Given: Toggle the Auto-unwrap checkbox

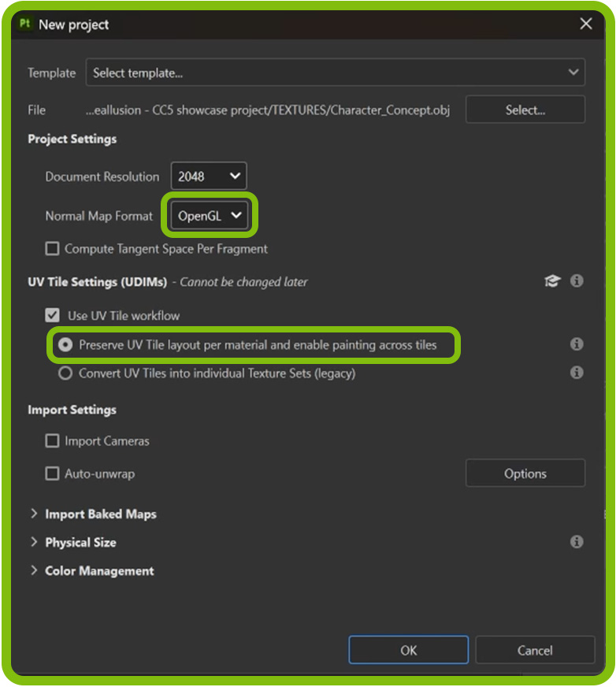Looking at the screenshot, I should click(53, 473).
